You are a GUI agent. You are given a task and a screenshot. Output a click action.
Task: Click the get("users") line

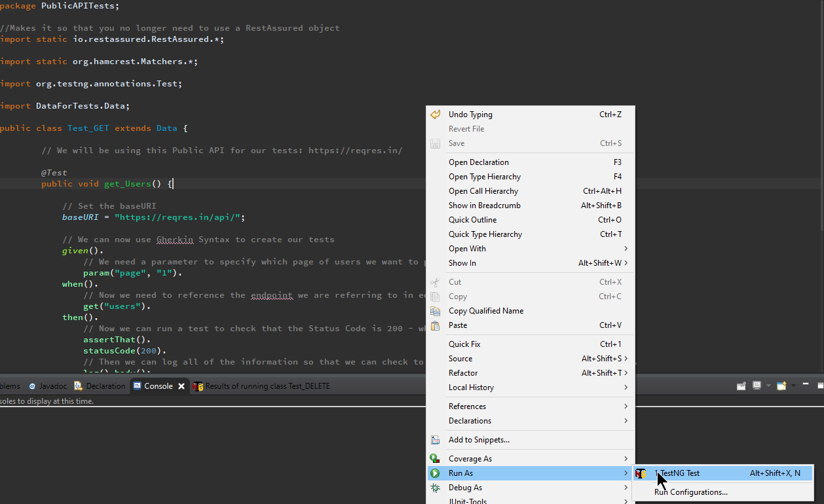(117, 306)
